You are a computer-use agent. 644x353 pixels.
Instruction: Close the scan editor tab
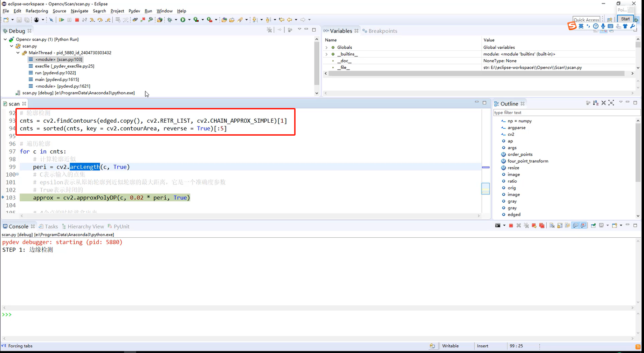pyautogui.click(x=24, y=104)
